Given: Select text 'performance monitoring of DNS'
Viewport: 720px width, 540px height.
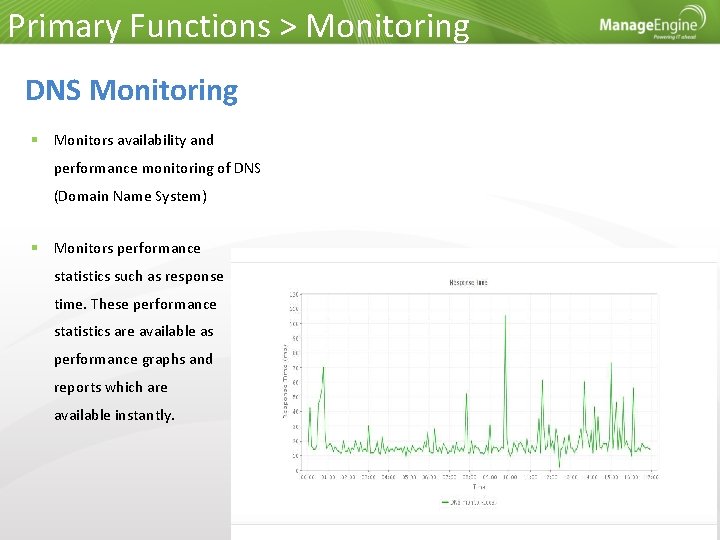Looking at the screenshot, I should [x=158, y=168].
